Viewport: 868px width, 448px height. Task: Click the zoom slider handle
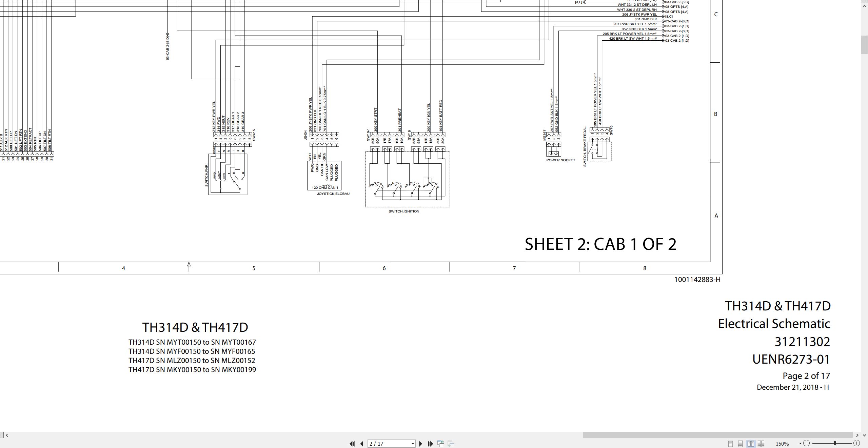[834, 443]
